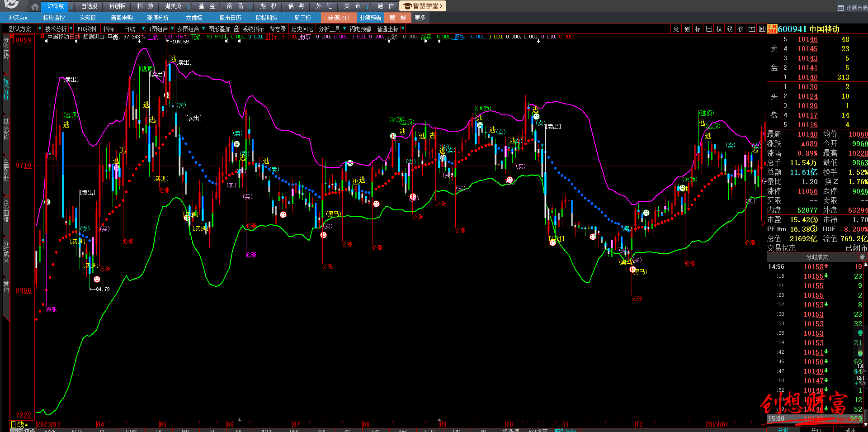Click the 2023/03 date marker on timeline

[x=48, y=424]
